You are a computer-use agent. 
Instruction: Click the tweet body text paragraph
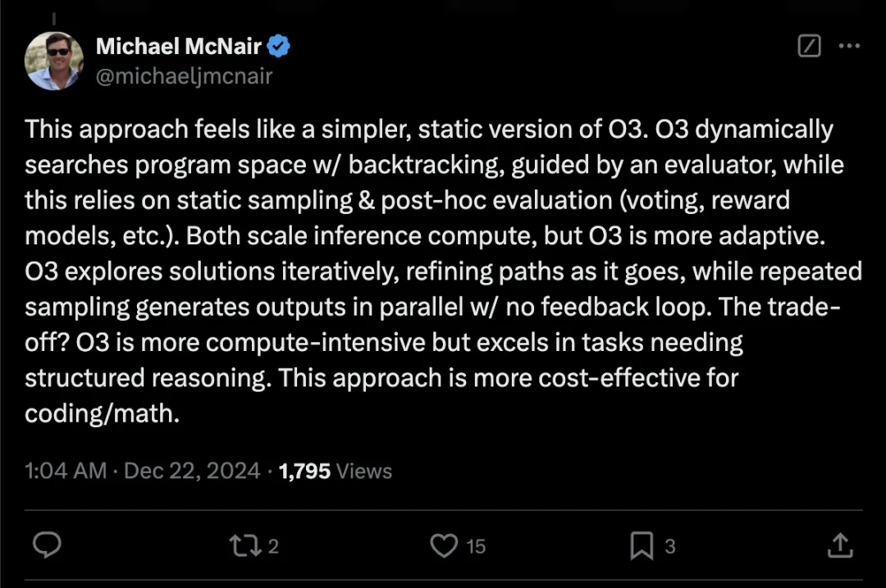click(x=443, y=271)
